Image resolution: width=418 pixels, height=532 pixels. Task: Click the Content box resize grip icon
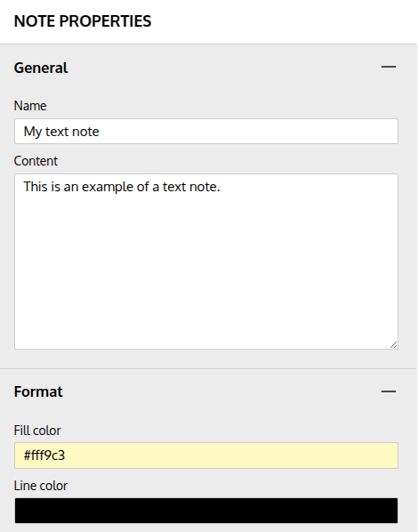pos(393,344)
